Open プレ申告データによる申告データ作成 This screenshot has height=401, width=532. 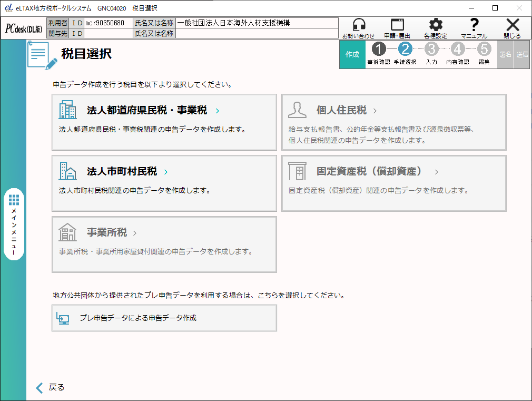click(x=164, y=318)
